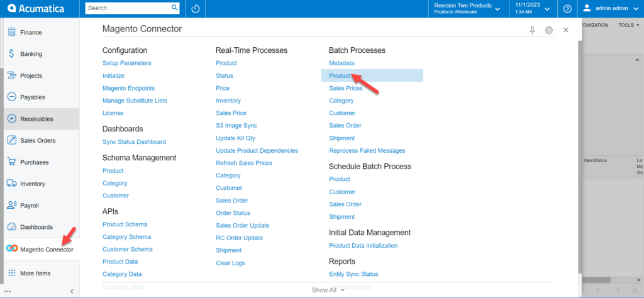Image resolution: width=644 pixels, height=298 pixels.
Task: Open the Purchases workspace
Action: [x=42, y=162]
